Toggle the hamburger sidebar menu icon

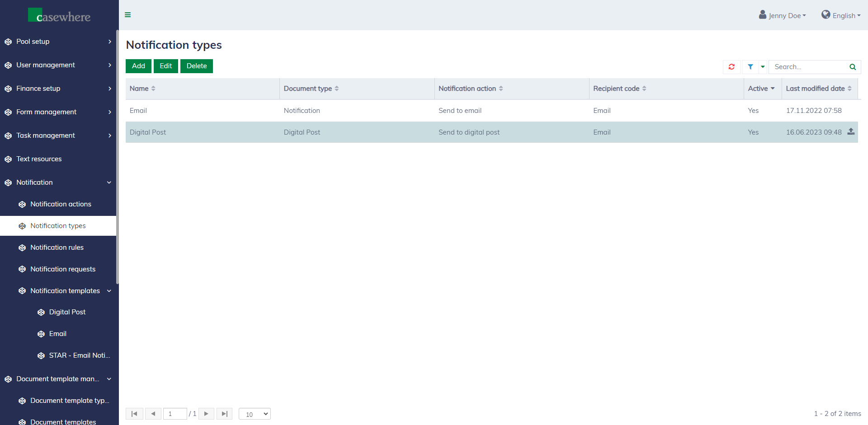coord(128,15)
